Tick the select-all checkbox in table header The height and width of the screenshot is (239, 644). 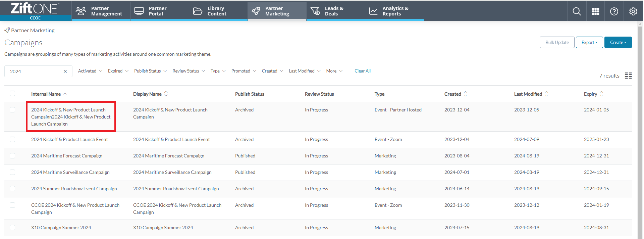tap(12, 93)
